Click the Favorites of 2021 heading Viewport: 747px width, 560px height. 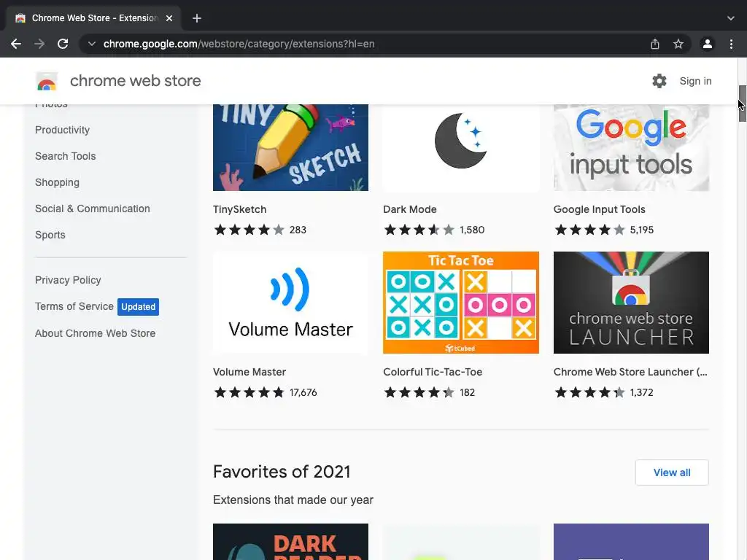pyautogui.click(x=282, y=472)
